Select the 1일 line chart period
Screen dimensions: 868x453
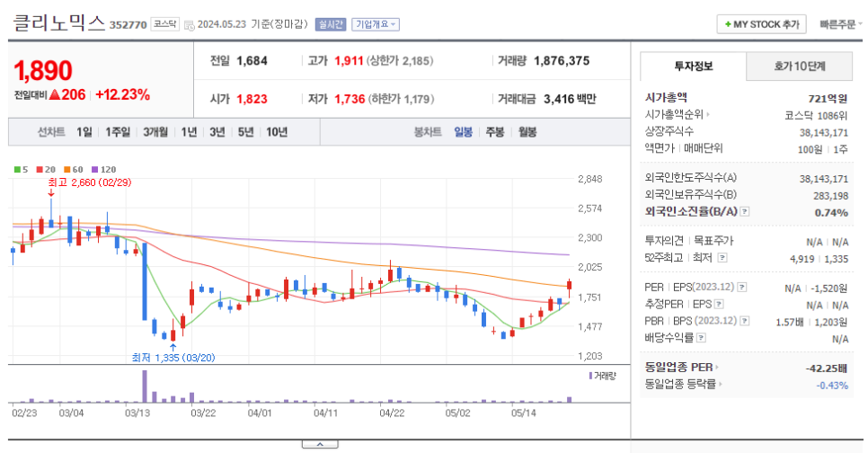pos(84,132)
